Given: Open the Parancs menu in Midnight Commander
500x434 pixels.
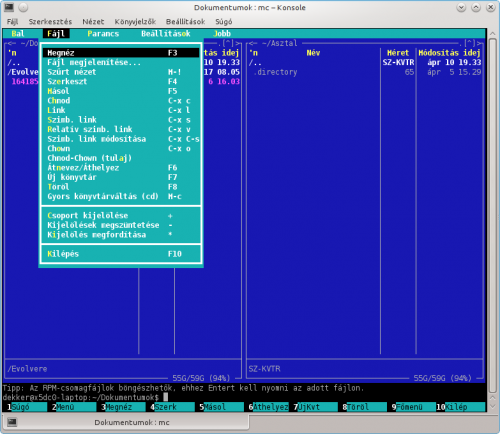Looking at the screenshot, I should coord(103,34).
